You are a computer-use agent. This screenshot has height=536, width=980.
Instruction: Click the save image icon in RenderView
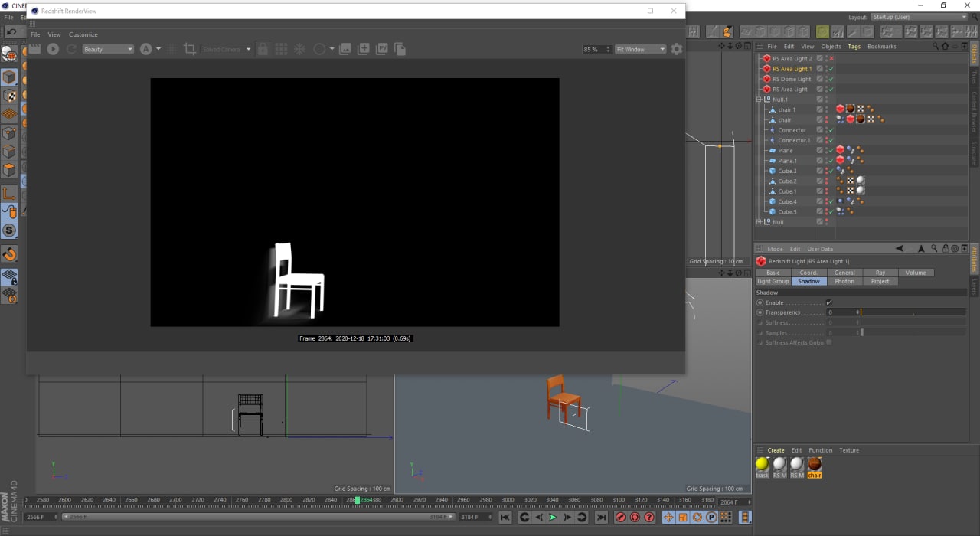tap(345, 49)
